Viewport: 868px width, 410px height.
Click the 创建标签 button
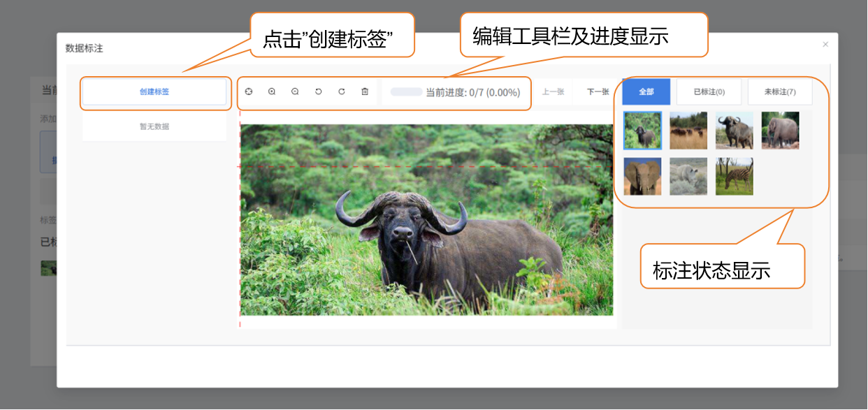[x=154, y=91]
